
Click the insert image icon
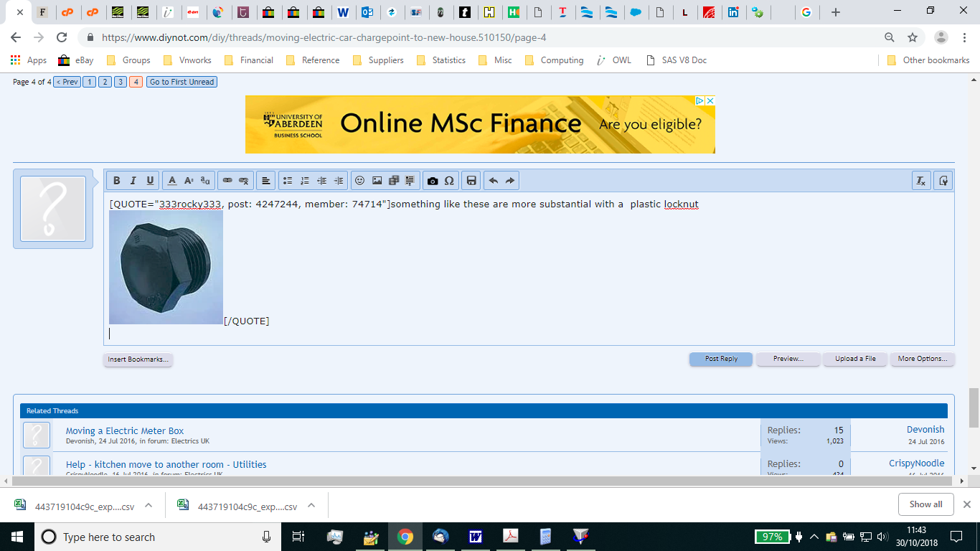pos(377,181)
